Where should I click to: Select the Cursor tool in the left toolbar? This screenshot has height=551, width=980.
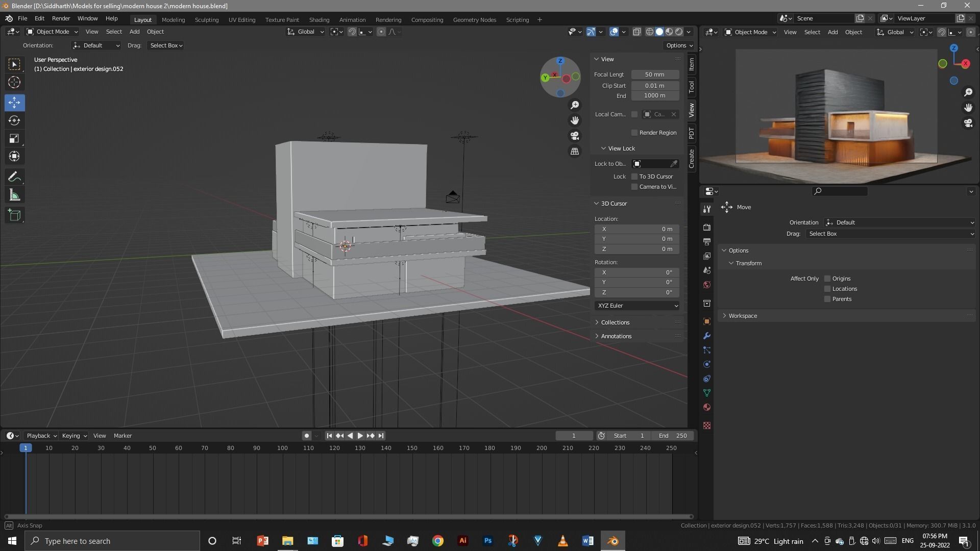14,82
